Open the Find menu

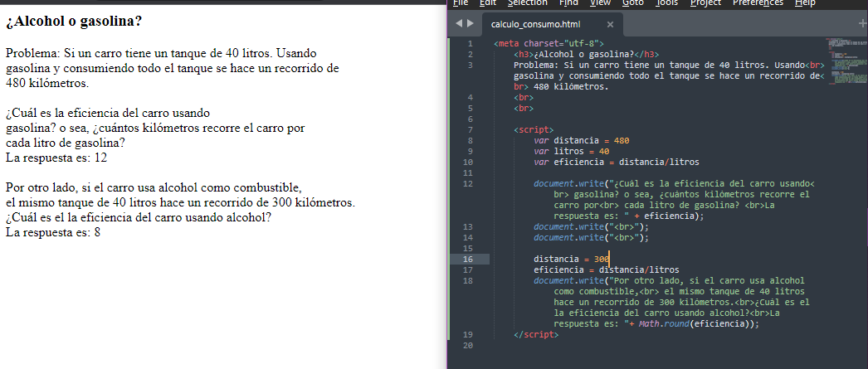tap(568, 2)
